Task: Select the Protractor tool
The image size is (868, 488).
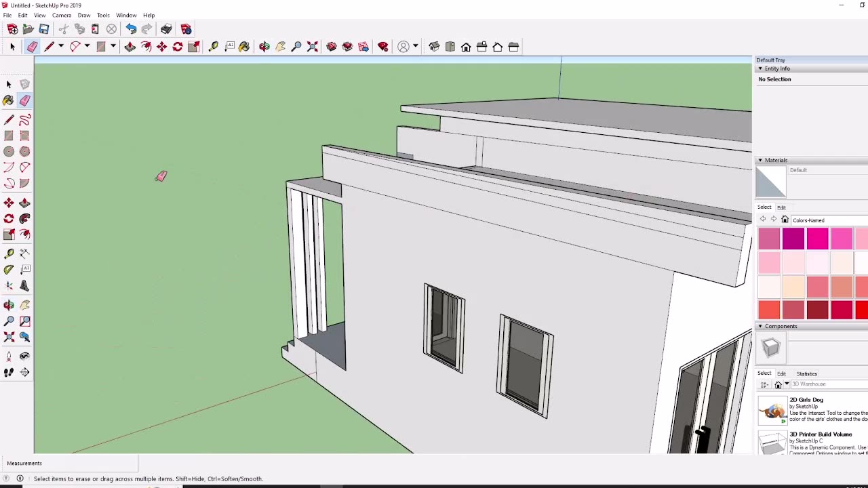Action: 9,269
